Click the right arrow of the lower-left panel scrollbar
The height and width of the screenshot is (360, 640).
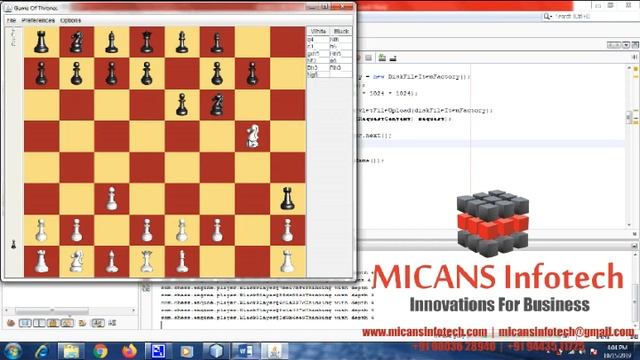coord(134,311)
